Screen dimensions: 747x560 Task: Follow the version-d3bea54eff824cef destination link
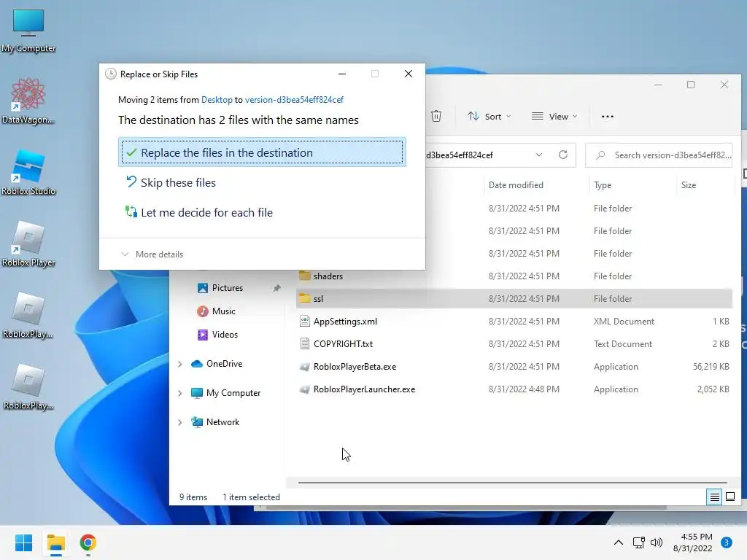294,99
